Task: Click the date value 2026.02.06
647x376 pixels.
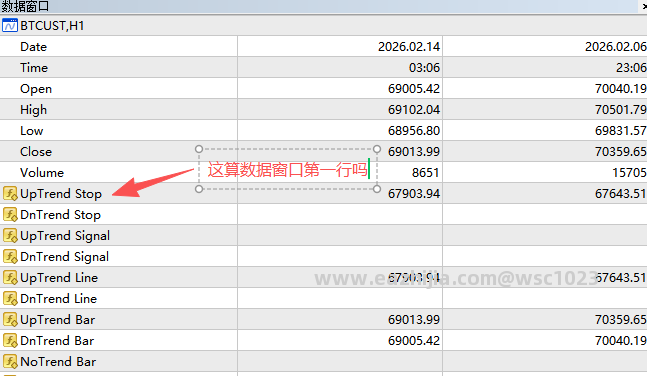Action: click(x=616, y=47)
